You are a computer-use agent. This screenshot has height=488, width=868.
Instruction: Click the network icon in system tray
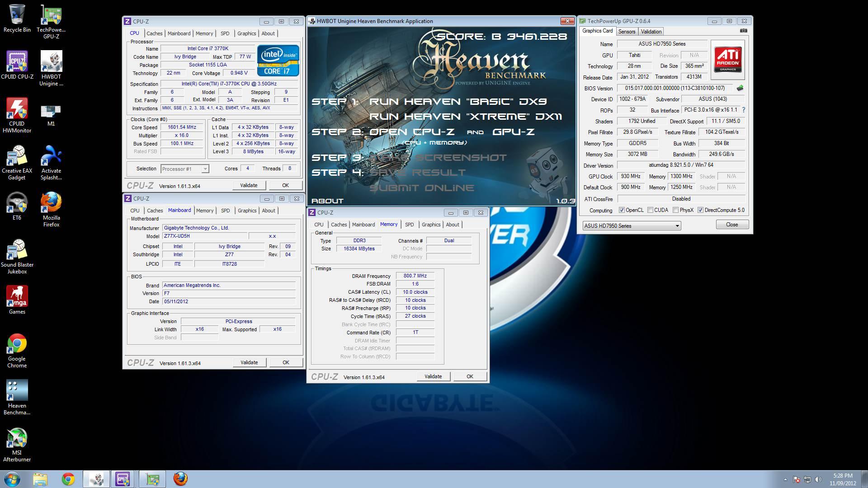tap(807, 479)
